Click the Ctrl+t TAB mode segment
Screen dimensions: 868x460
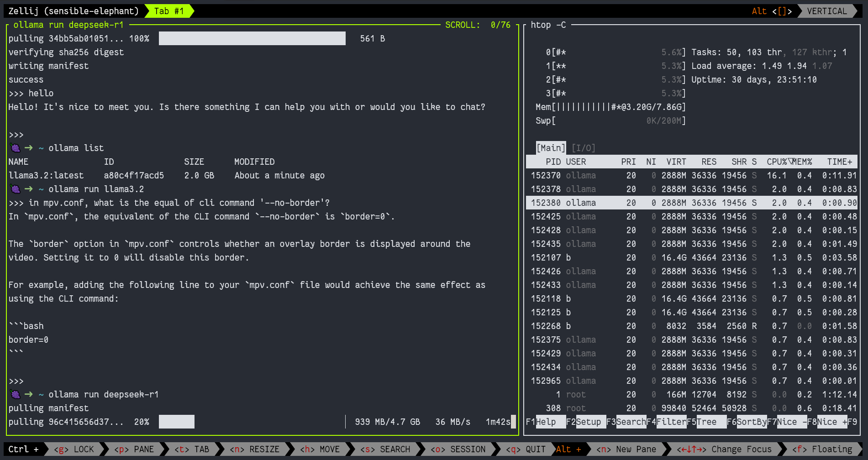tap(192, 449)
